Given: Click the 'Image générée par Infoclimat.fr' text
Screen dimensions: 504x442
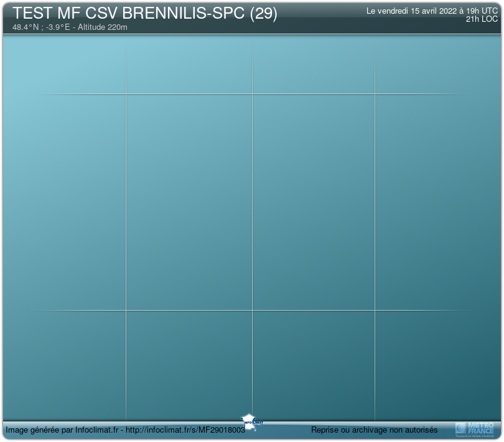Looking at the screenshot, I should (x=62, y=430).
